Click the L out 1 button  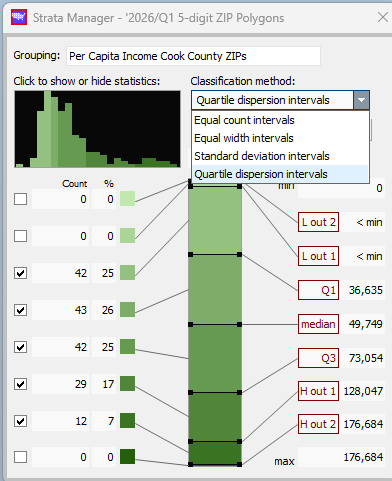click(x=318, y=256)
